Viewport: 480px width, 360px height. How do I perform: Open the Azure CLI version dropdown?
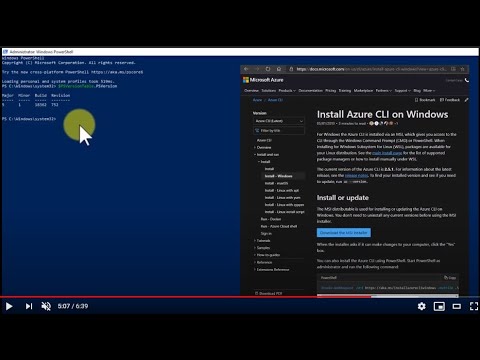tap(279, 121)
